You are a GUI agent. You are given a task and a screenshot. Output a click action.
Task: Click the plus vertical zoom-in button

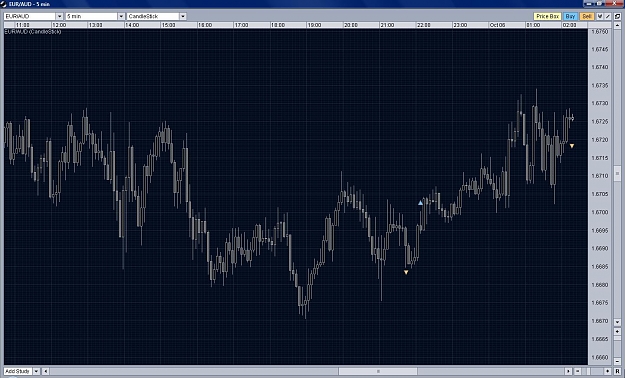point(617,332)
